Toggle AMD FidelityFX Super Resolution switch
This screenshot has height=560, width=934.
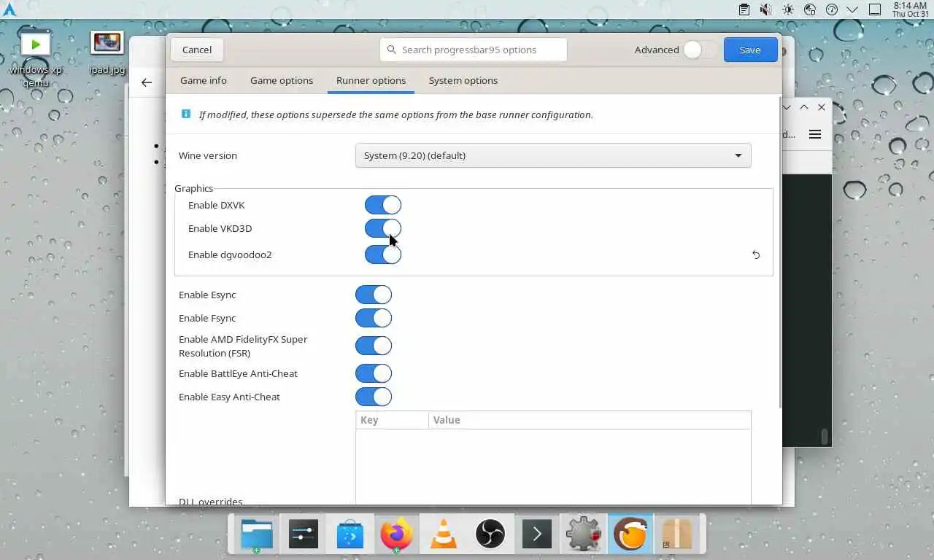coord(374,346)
